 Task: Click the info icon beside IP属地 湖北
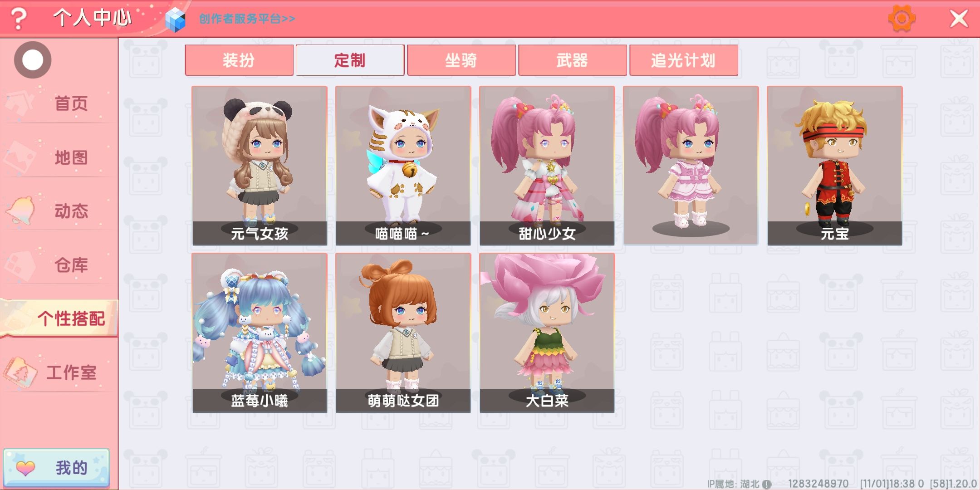click(x=767, y=484)
